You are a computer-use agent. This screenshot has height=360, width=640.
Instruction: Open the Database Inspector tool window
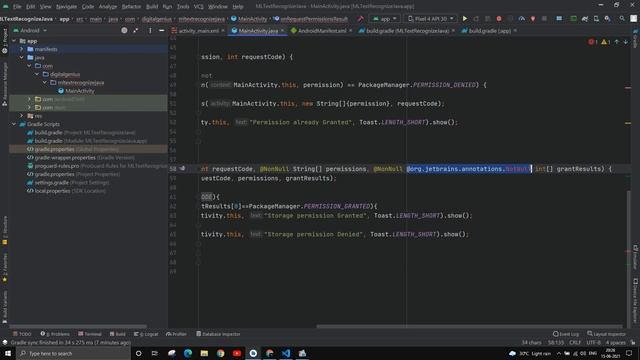pyautogui.click(x=218, y=334)
